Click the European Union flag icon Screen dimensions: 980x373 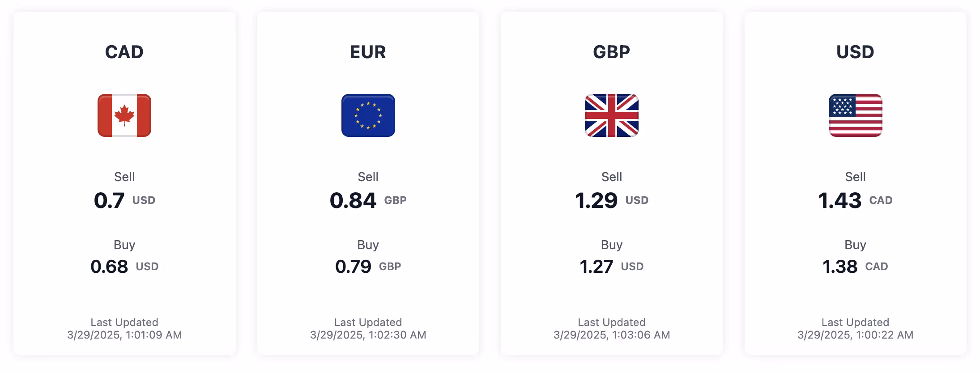pyautogui.click(x=368, y=115)
